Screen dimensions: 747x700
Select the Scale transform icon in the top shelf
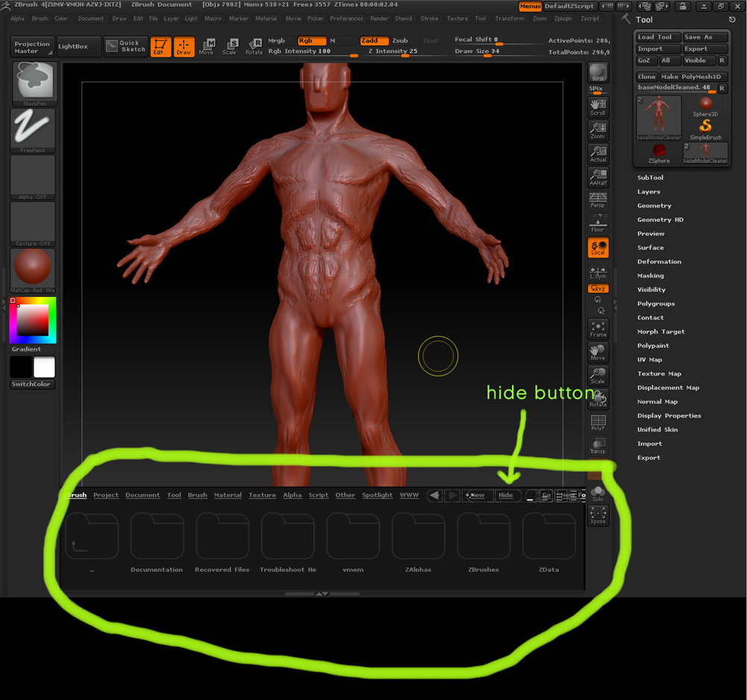click(230, 47)
